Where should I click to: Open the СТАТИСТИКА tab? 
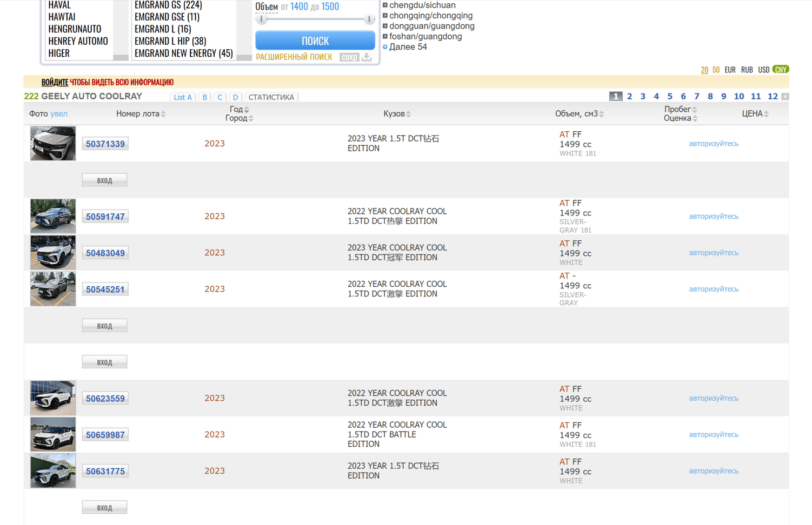(271, 97)
